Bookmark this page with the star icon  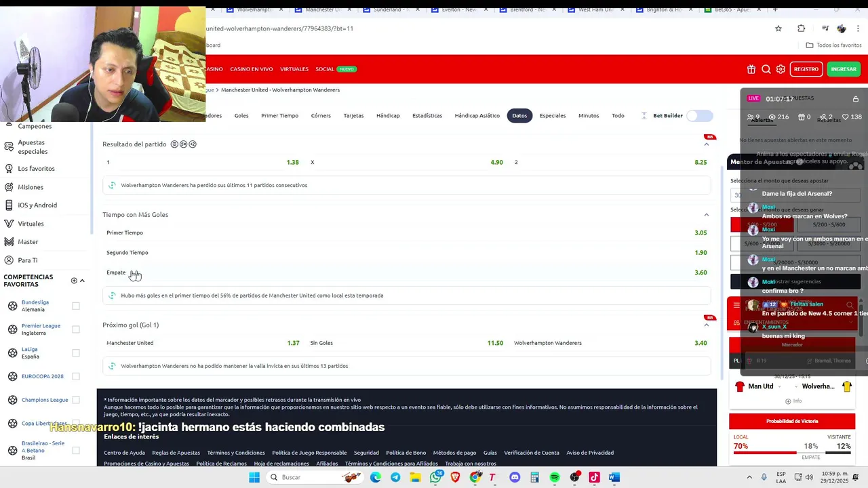778,28
